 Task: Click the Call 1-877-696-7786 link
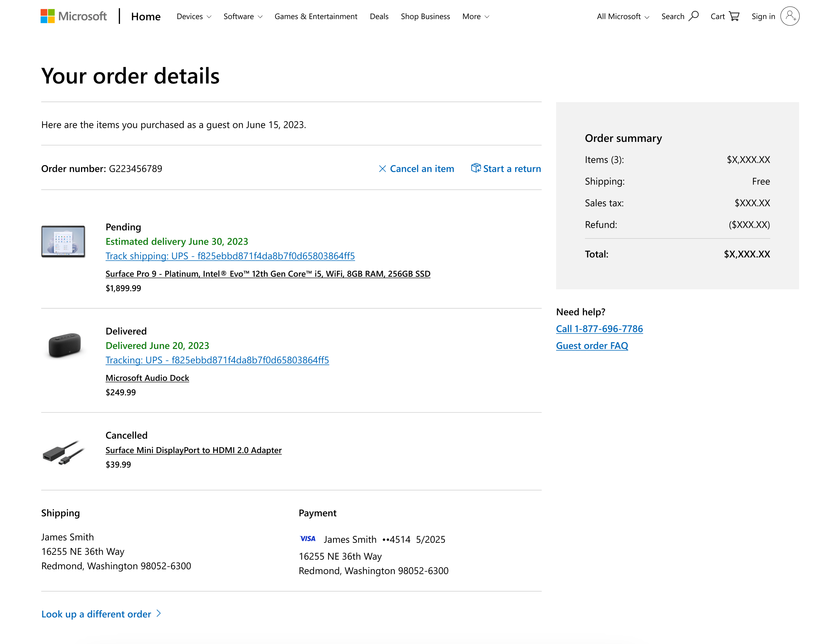(599, 328)
